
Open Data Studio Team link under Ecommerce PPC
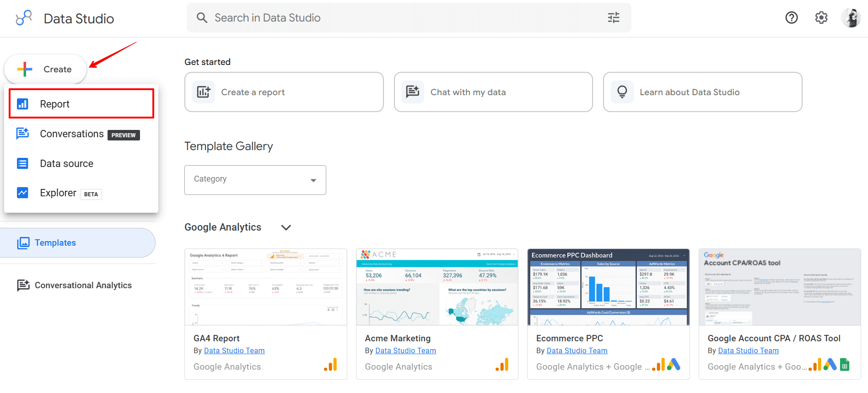[577, 350]
